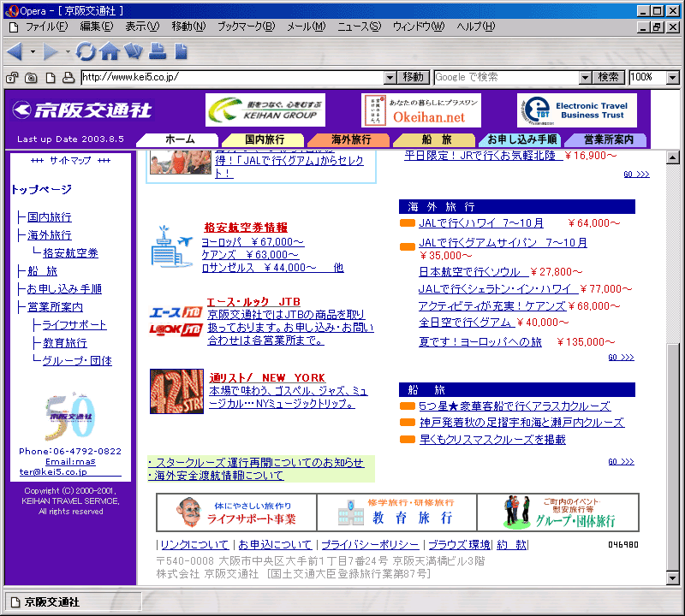
Task: Open the 日本航空で行くソウル link
Action: (474, 272)
